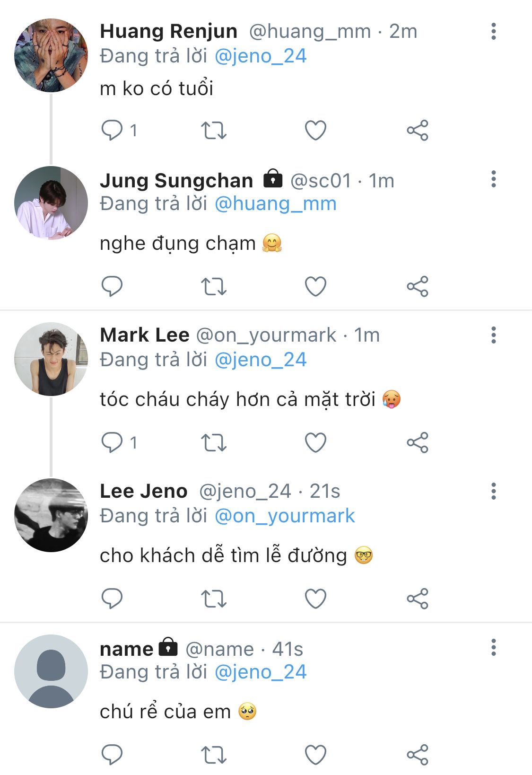Open Huang Renjun's profile by display name
This screenshot has width=532, height=775.
[168, 31]
